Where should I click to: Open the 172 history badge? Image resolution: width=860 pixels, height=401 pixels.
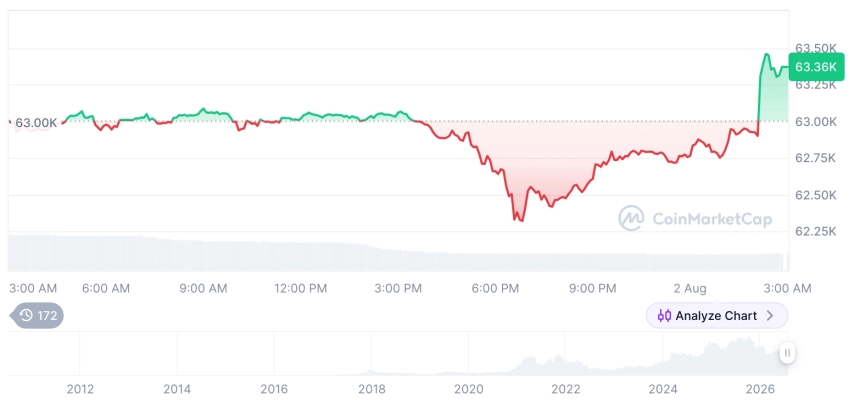click(x=37, y=315)
